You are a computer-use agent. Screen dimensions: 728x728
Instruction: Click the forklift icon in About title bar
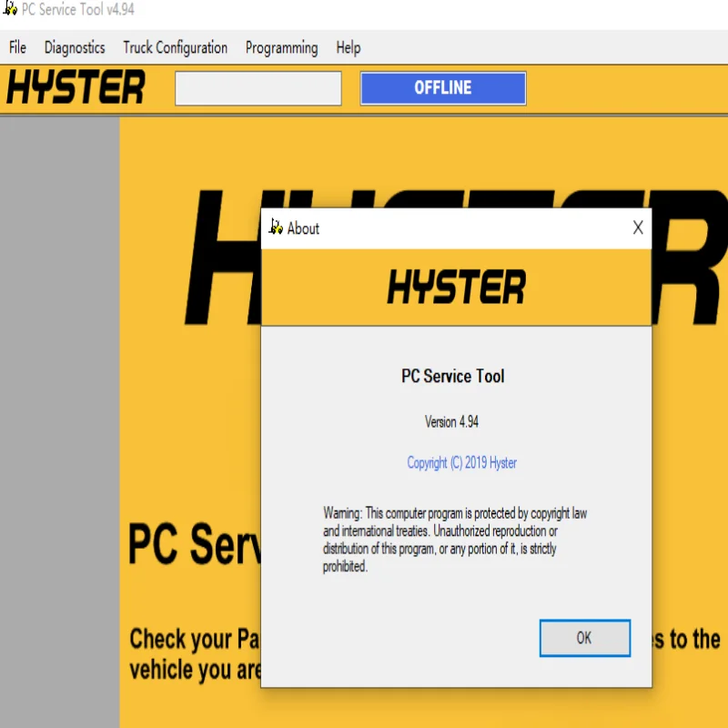click(x=276, y=227)
